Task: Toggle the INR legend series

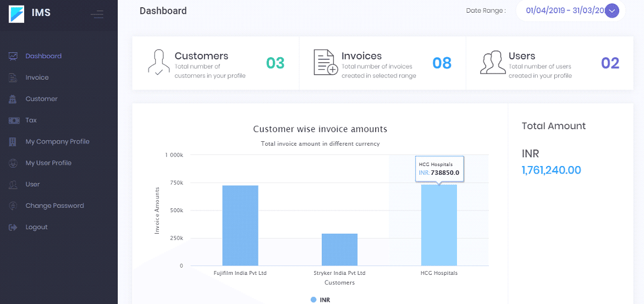Action: pos(321,300)
